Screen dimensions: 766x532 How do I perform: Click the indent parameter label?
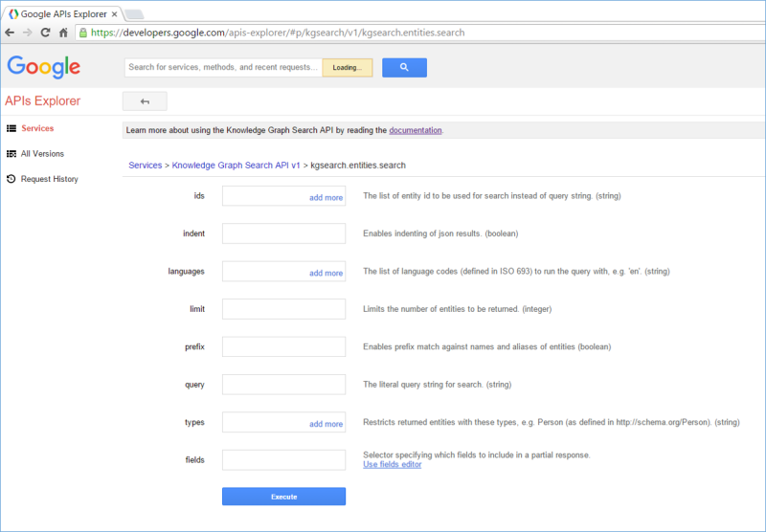click(194, 233)
